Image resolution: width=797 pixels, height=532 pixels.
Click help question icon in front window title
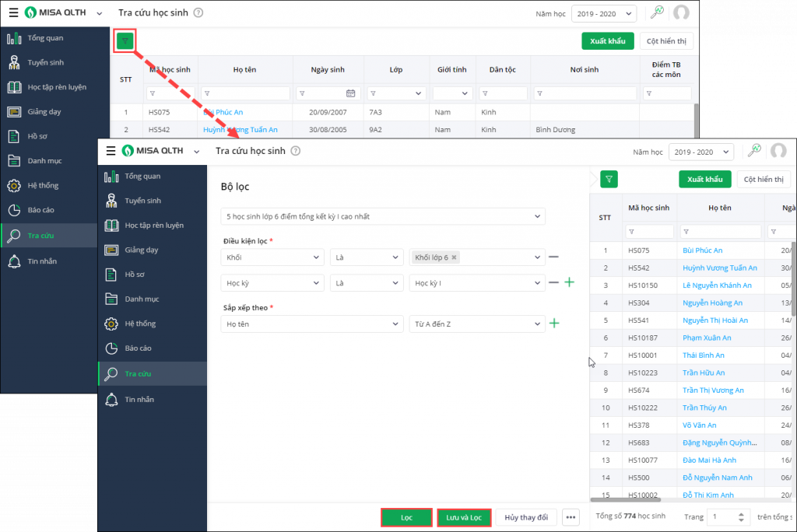(x=296, y=151)
